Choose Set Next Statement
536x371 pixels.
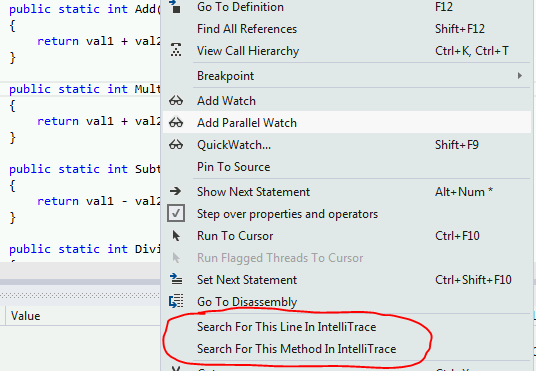tap(247, 280)
